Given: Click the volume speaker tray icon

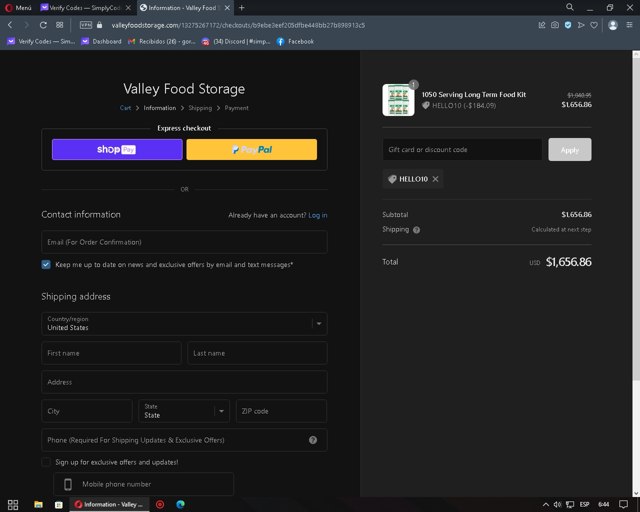Looking at the screenshot, I should click(557, 505).
